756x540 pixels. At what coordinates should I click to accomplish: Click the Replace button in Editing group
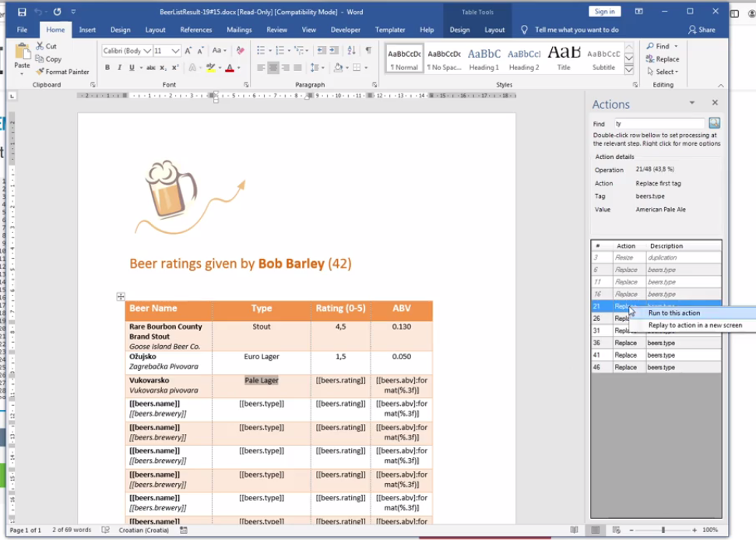(x=663, y=59)
